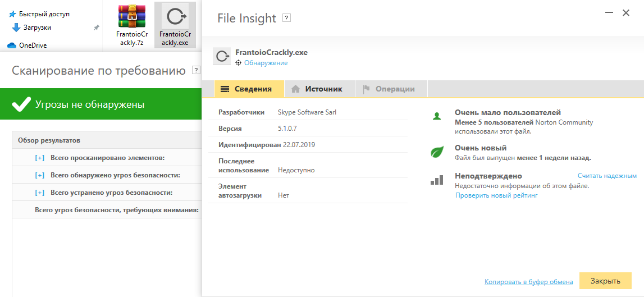Open the File Insight help question mark icon
Image resolution: width=644 pixels, height=297 pixels.
[x=287, y=18]
